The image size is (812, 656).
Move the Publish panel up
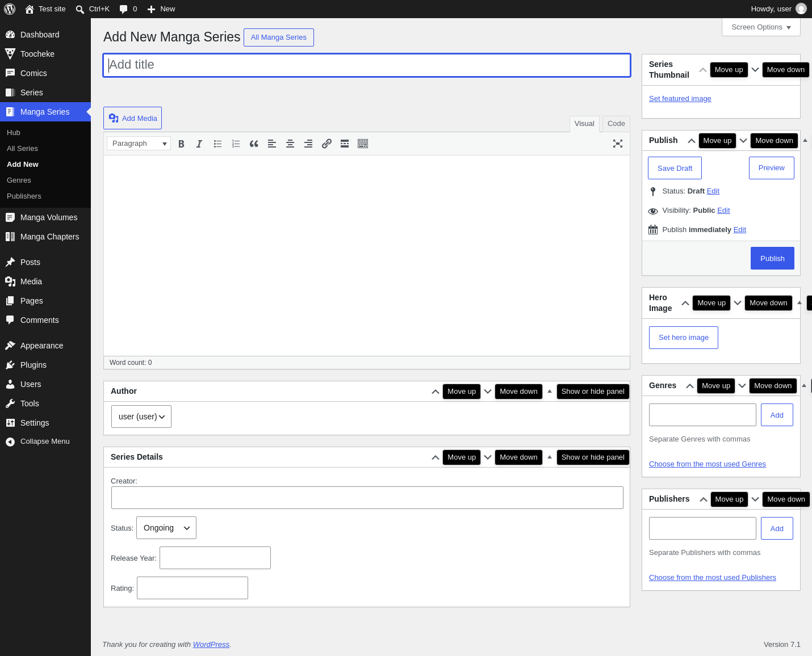tap(691, 141)
